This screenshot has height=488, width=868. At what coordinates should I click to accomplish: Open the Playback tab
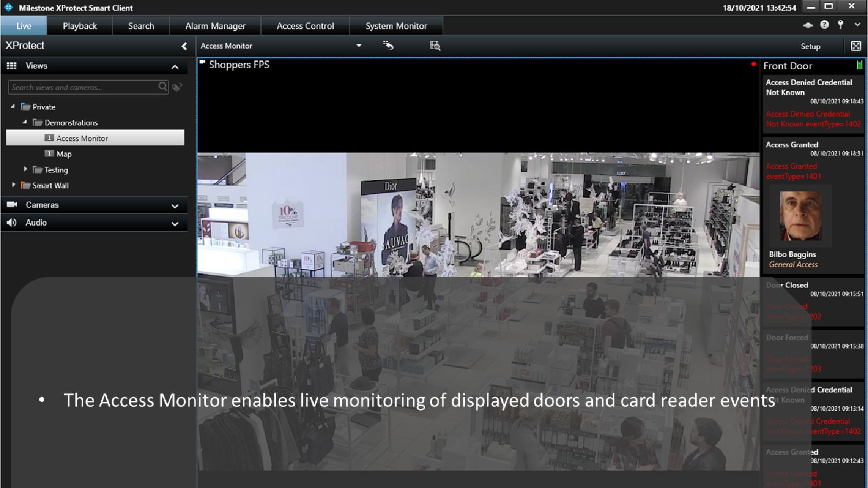[80, 26]
